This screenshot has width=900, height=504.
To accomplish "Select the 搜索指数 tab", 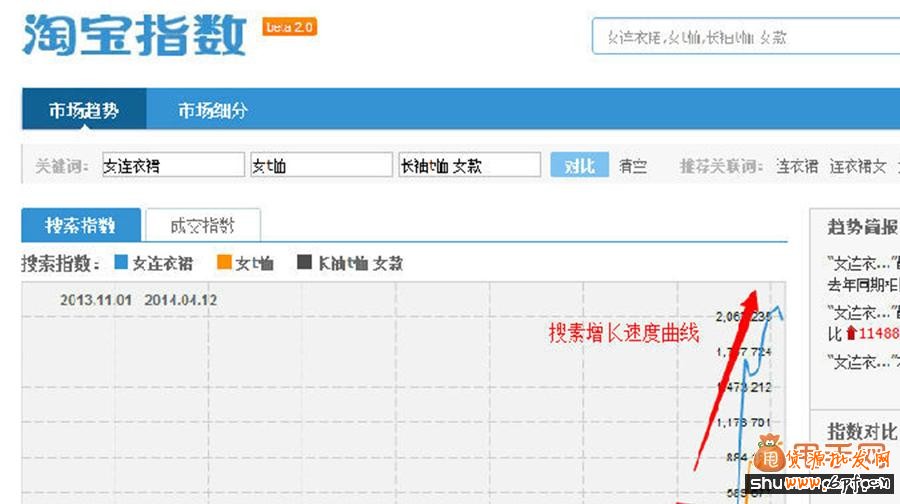I will coord(80,225).
